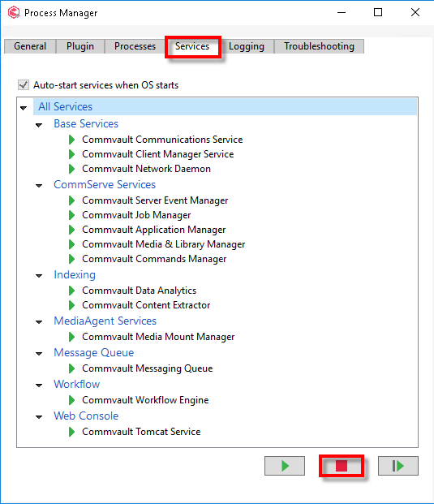This screenshot has height=504, width=434.
Task: Click green status icon beside Commvault Workflow Engine
Action: (72, 400)
